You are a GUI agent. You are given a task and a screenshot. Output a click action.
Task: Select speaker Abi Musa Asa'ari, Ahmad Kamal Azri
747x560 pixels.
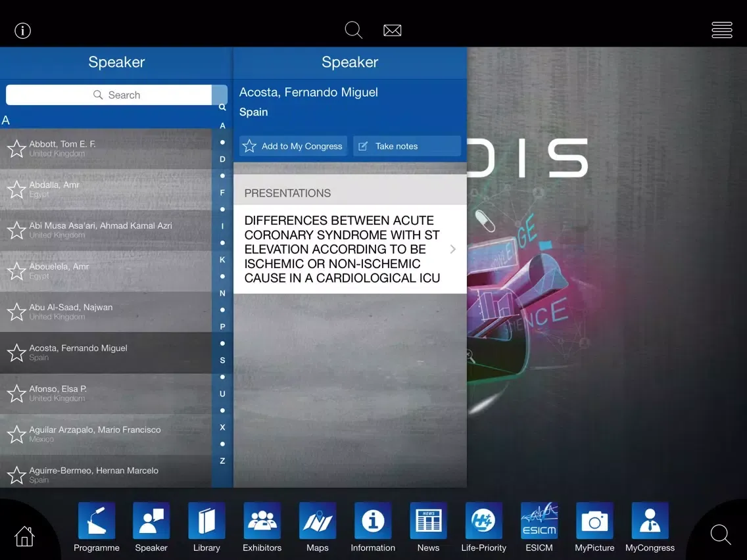tap(106, 231)
